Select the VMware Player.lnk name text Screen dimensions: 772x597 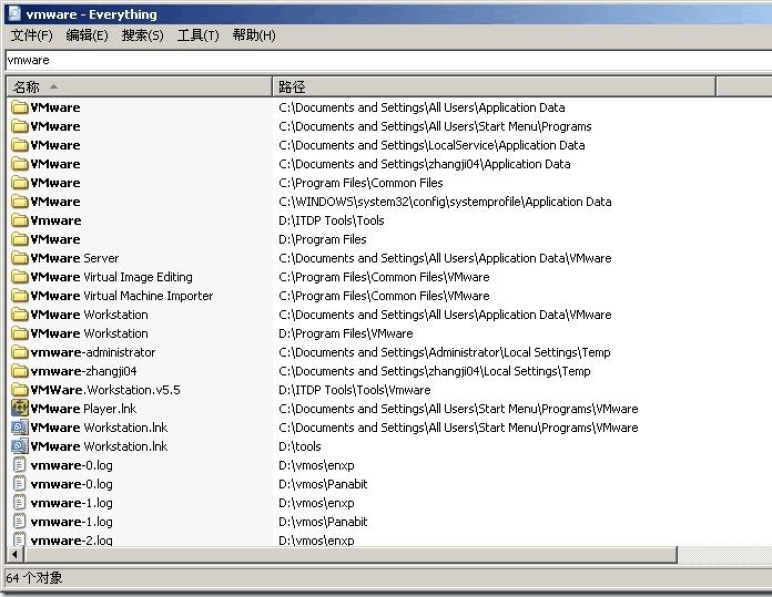83,408
